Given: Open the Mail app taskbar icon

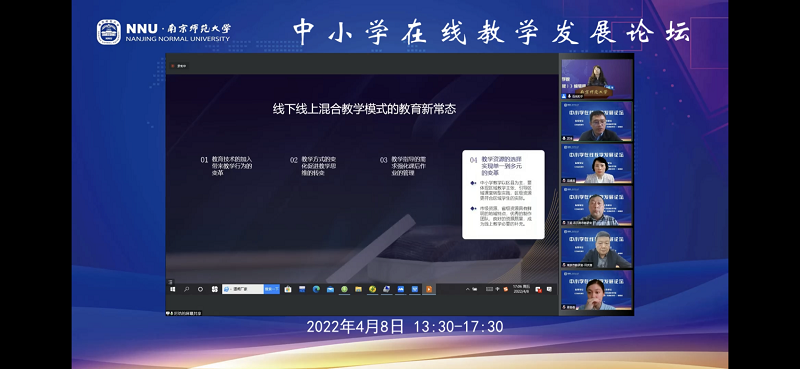Looking at the screenshot, I should click(331, 289).
